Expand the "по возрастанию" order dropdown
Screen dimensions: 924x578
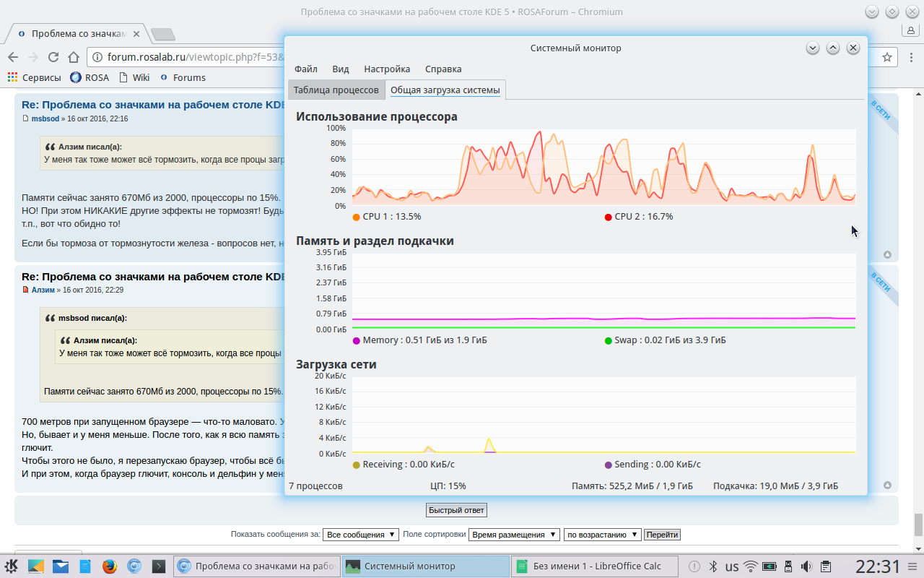[603, 535]
